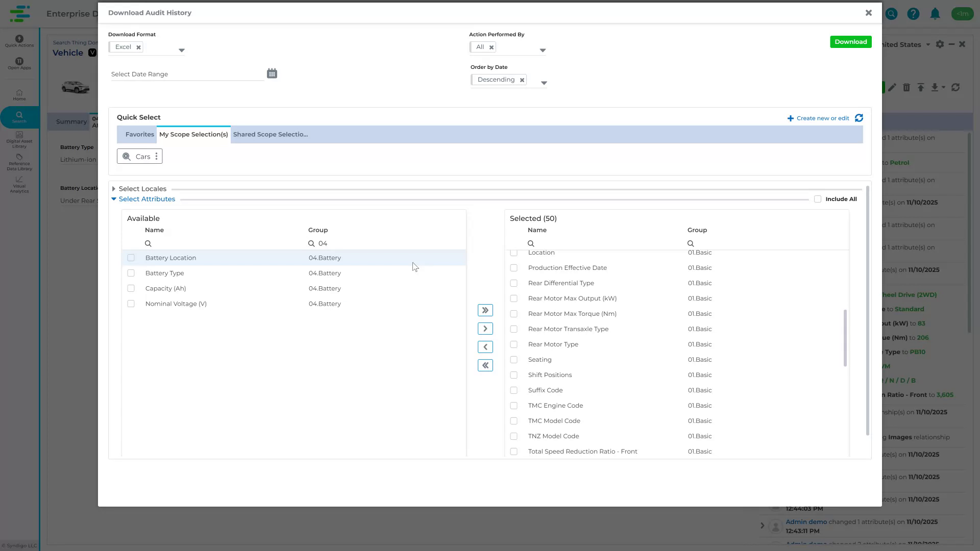Check the Battery Location attribute
The image size is (980, 551).
click(131, 258)
